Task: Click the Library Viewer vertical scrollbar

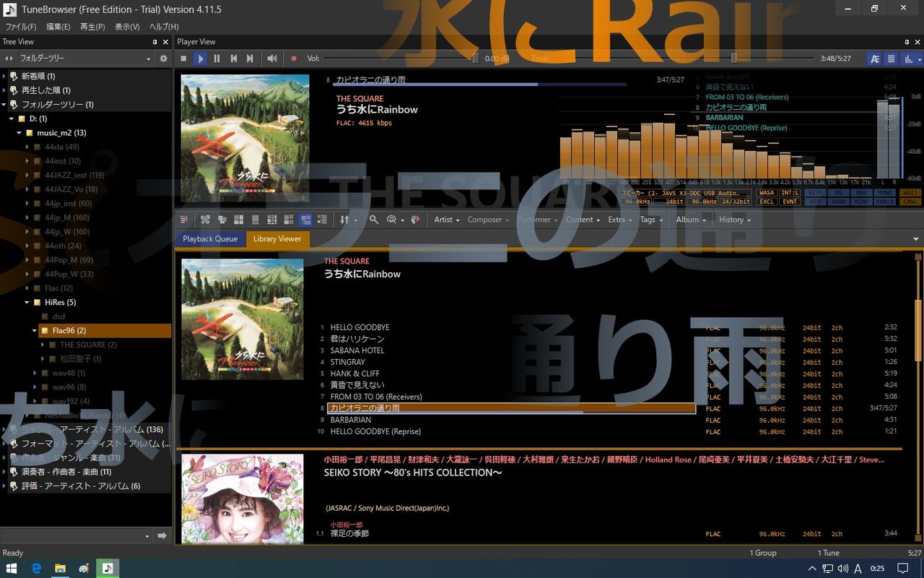Action: coord(918,396)
